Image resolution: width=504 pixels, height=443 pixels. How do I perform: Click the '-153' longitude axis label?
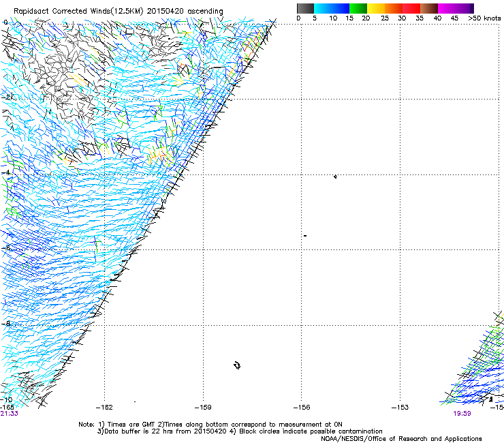(400, 408)
